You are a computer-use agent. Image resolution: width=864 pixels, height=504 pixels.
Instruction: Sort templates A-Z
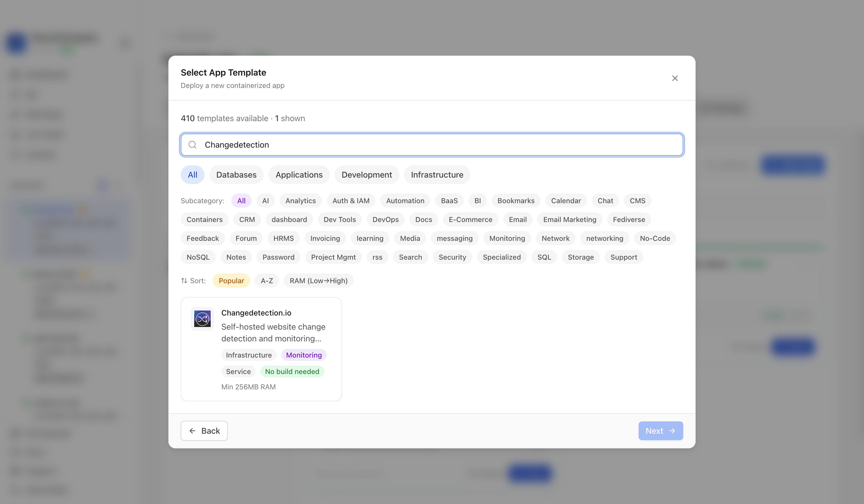click(x=267, y=281)
